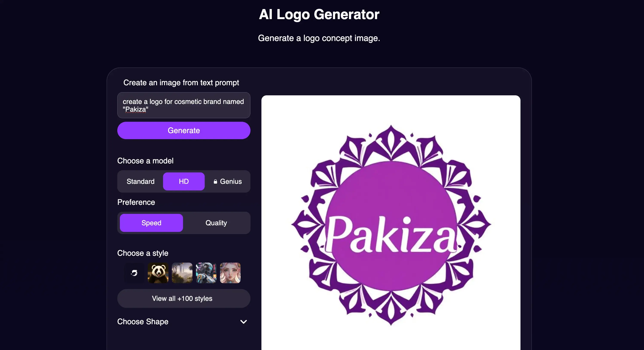Click Create an image from text prompt label

[181, 82]
